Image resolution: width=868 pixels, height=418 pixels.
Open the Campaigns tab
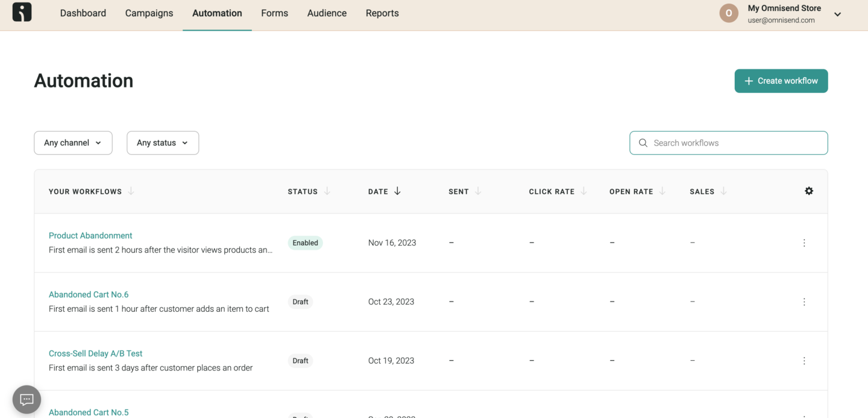(x=149, y=13)
